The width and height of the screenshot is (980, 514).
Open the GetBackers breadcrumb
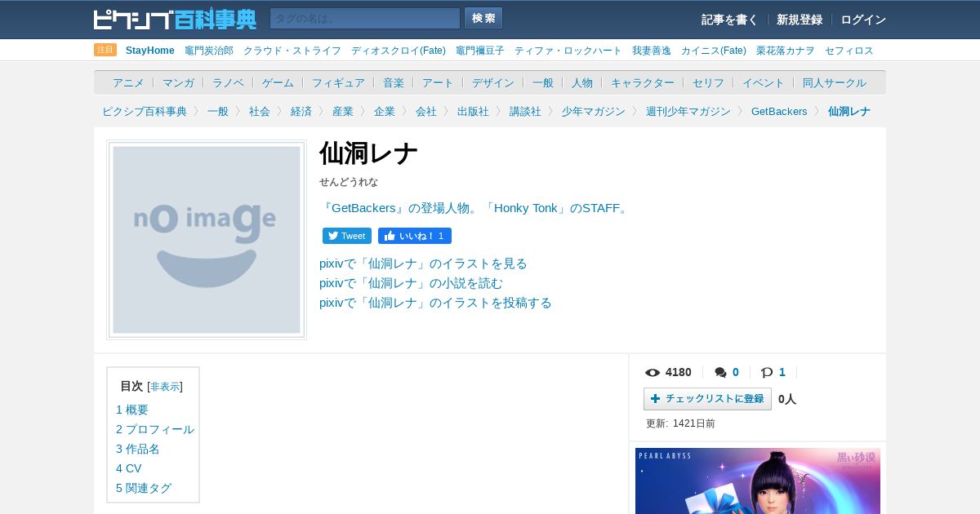point(779,111)
